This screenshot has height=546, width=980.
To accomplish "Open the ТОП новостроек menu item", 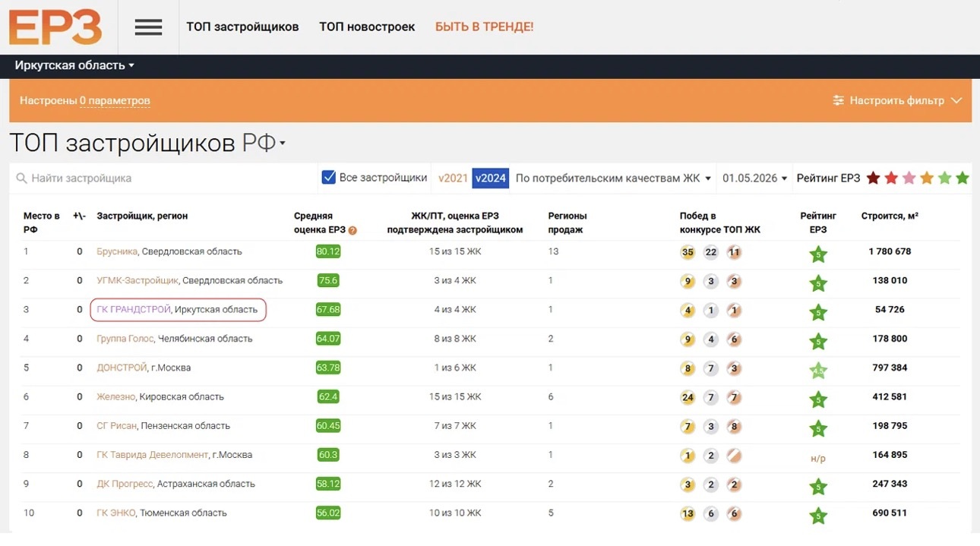I will click(x=367, y=27).
